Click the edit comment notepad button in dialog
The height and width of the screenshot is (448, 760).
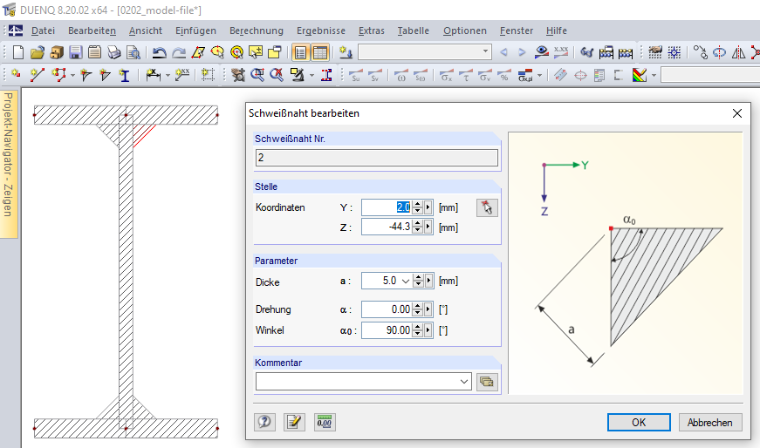(x=294, y=422)
